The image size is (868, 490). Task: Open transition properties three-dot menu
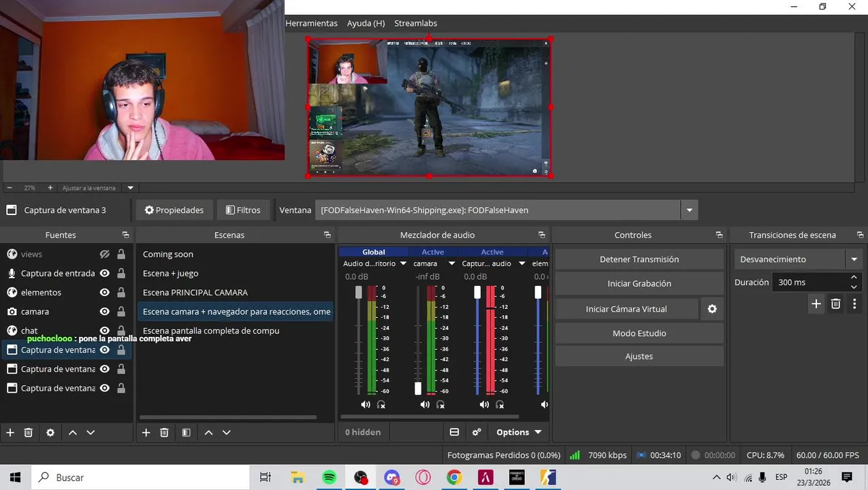click(854, 304)
